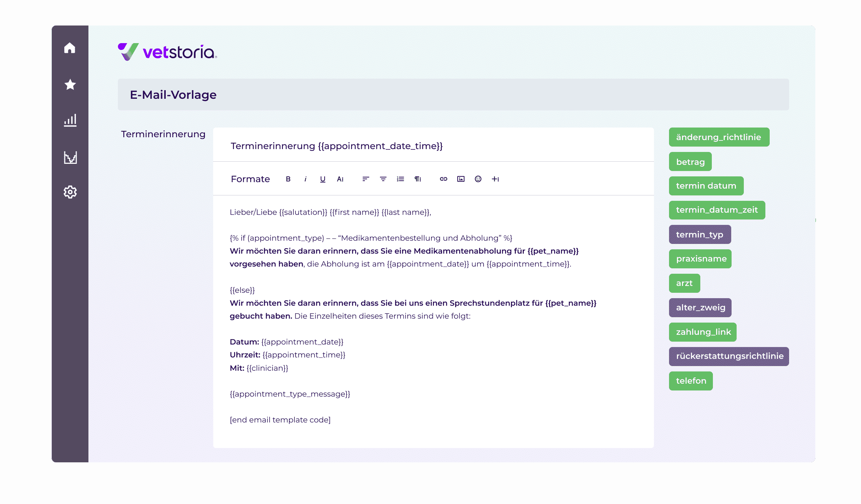This screenshot has height=504, width=861.
Task: Toggle underline formatting in editor toolbar
Action: pyautogui.click(x=322, y=179)
